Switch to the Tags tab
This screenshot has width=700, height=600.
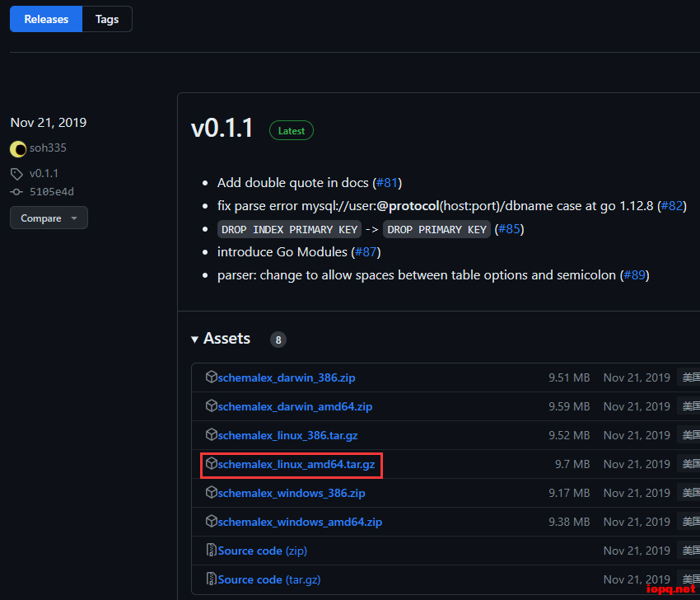pos(107,19)
